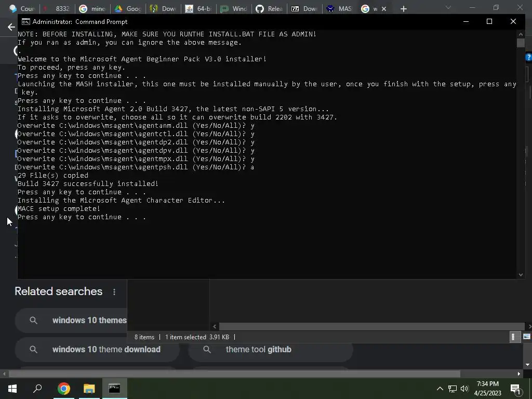Click 'Build 3427 successfully installed!' console line
Image resolution: width=532 pixels, height=399 pixels.
[x=88, y=183]
